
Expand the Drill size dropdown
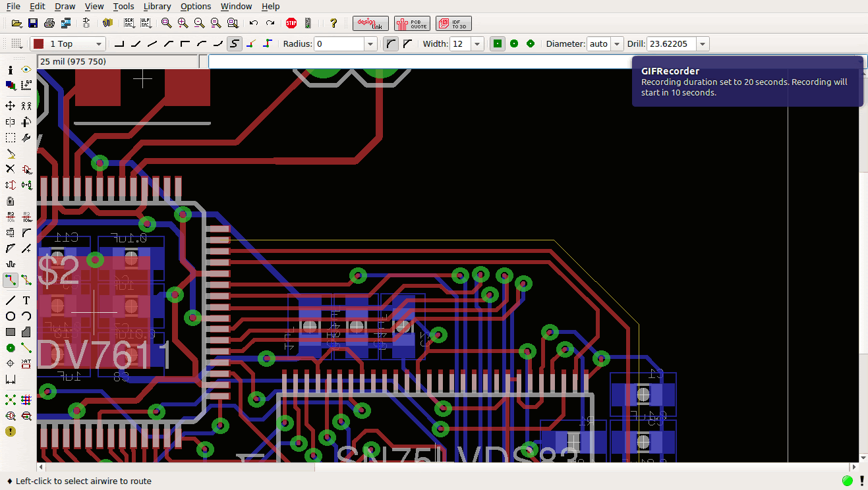(x=703, y=44)
